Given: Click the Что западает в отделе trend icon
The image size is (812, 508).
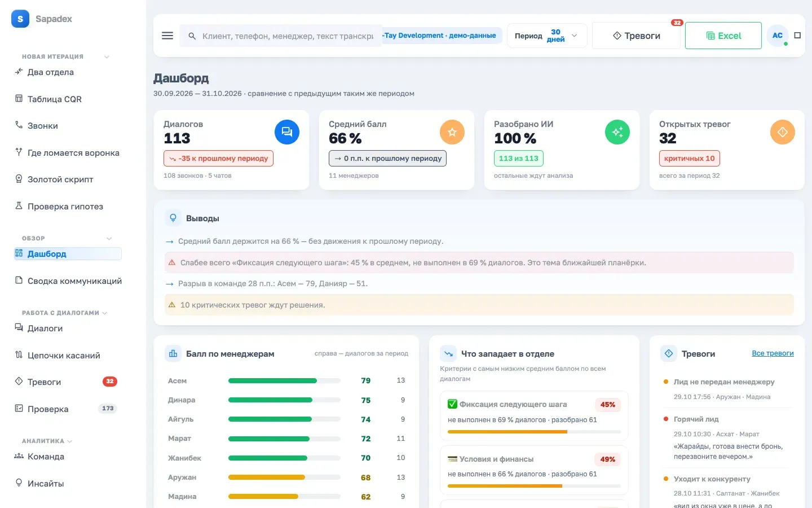Looking at the screenshot, I should pos(448,353).
